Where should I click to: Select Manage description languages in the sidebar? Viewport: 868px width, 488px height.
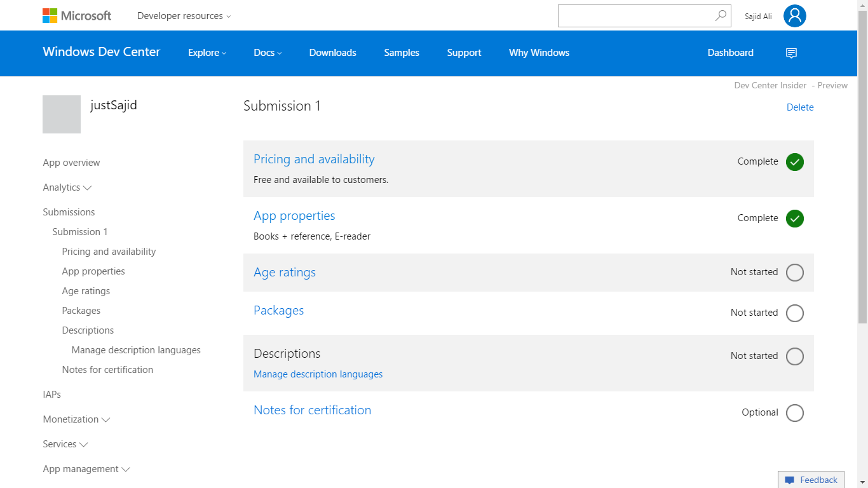pos(136,350)
